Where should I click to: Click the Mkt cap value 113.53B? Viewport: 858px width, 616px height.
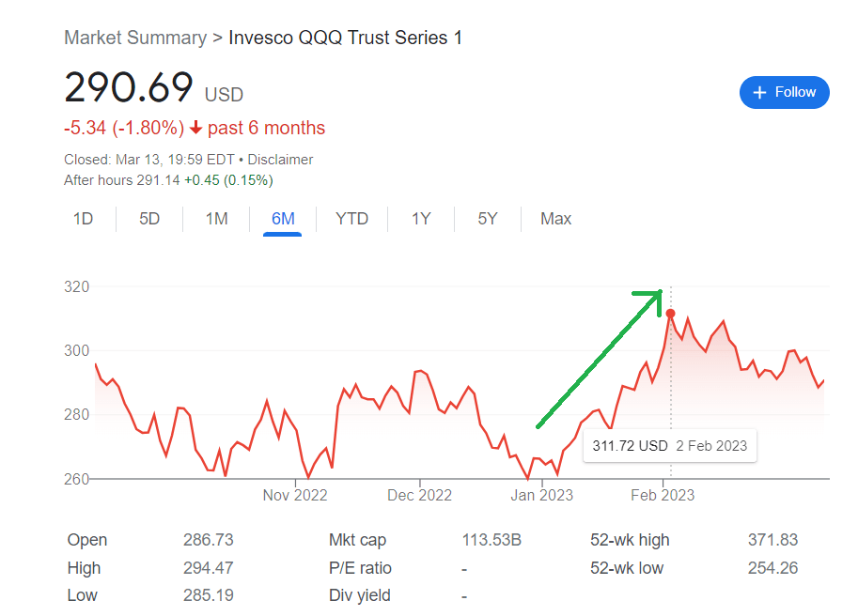[491, 540]
